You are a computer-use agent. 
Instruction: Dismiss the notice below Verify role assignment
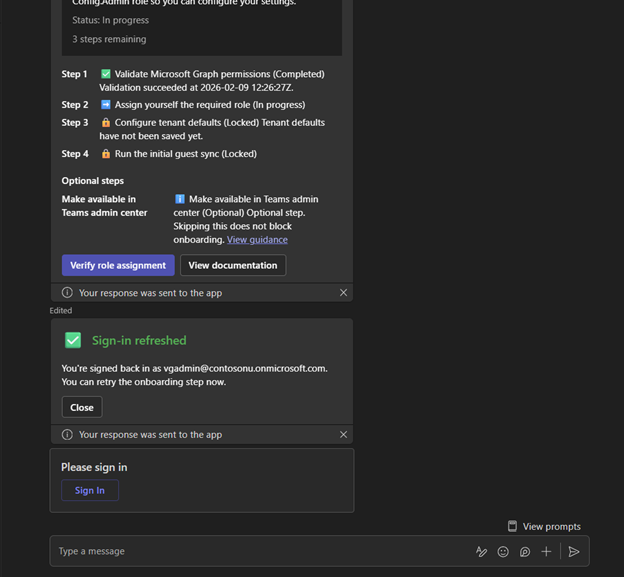coord(343,293)
